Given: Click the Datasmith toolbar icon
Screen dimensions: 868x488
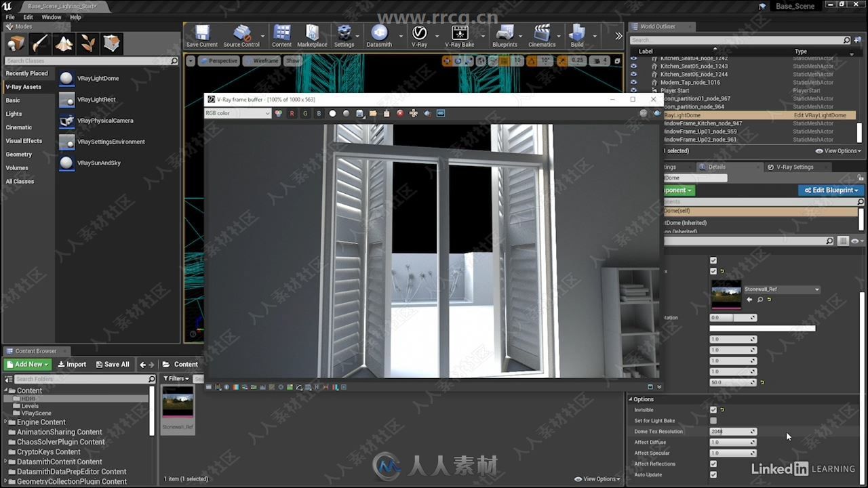Looking at the screenshot, I should (379, 36).
